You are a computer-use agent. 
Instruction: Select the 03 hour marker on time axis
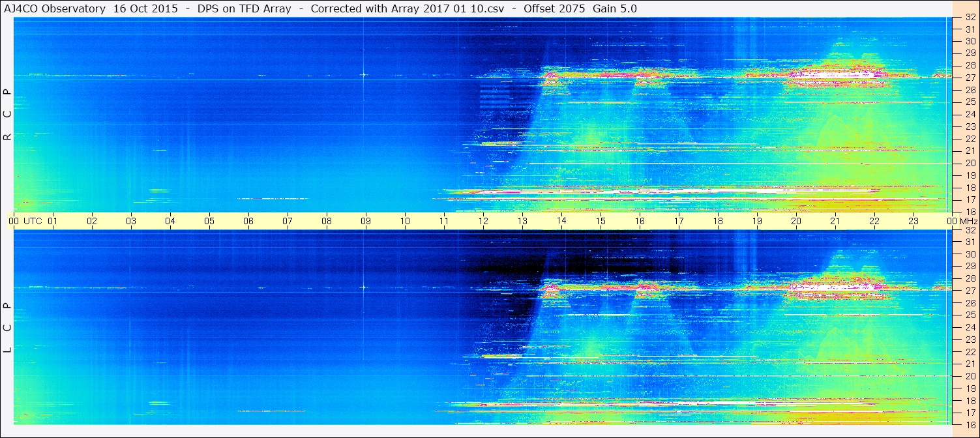click(x=131, y=221)
